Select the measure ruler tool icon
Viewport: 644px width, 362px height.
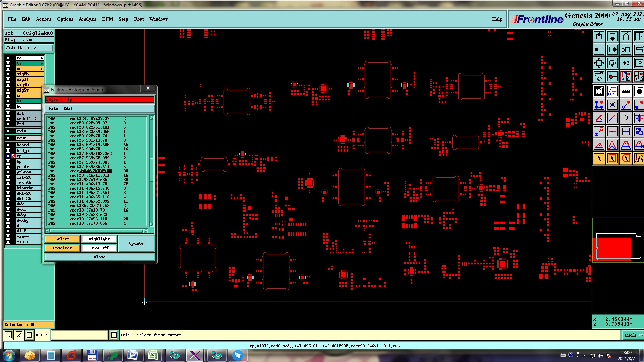[626, 91]
